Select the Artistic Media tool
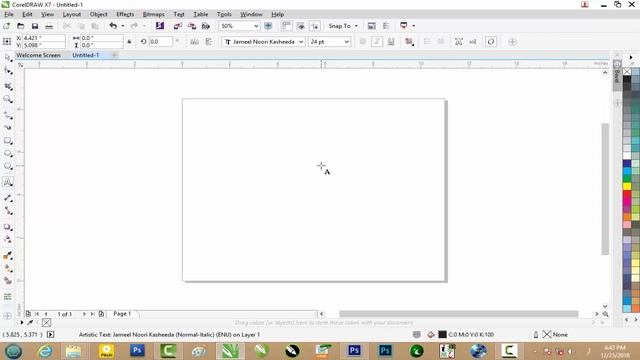The width and height of the screenshot is (640, 360). [x=8, y=127]
